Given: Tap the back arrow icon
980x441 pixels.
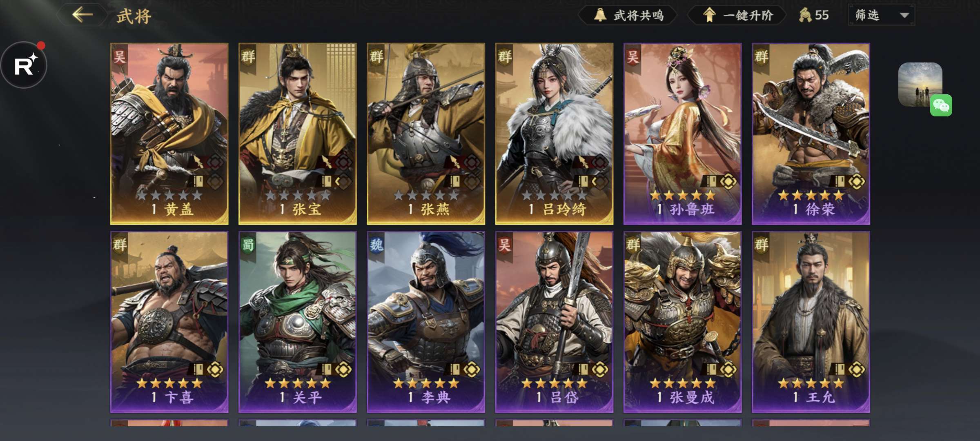Looking at the screenshot, I should pyautogui.click(x=82, y=15).
